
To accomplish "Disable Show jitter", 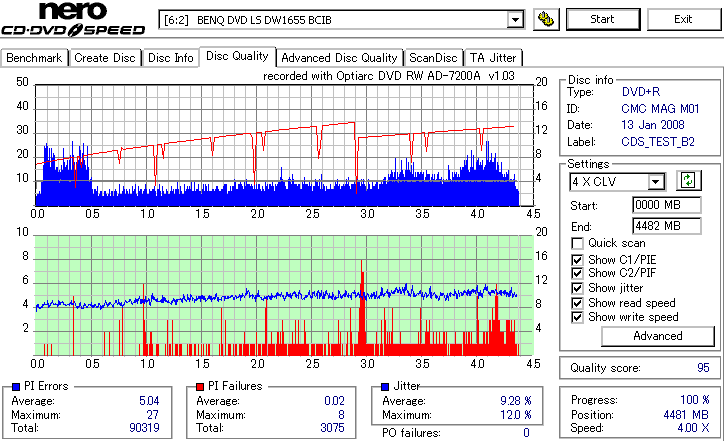I will tap(577, 288).
